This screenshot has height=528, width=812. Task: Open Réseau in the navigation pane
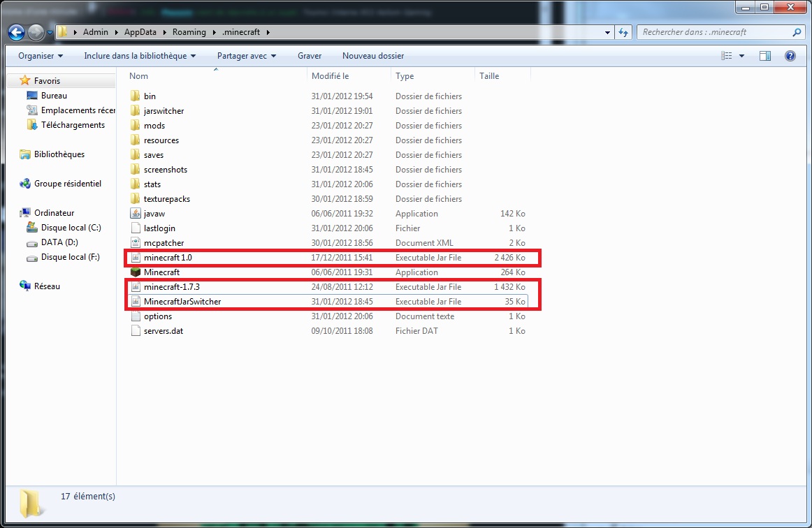coord(47,286)
